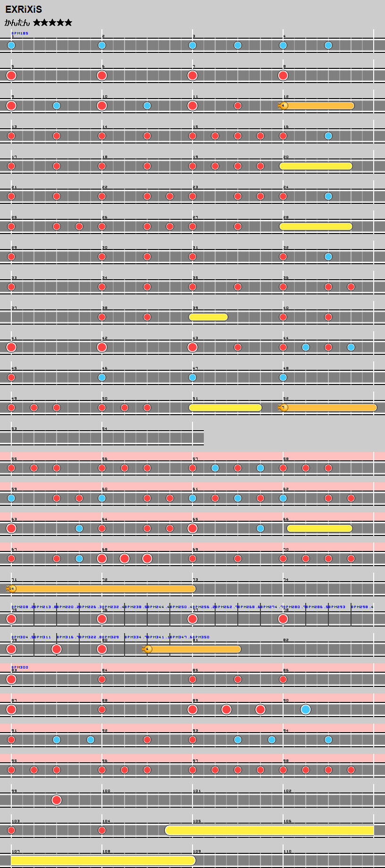Image resolution: width=385 pixels, height=868 pixels.
Task: Click the orange balloon note in measure 12
Action: [x=284, y=106]
